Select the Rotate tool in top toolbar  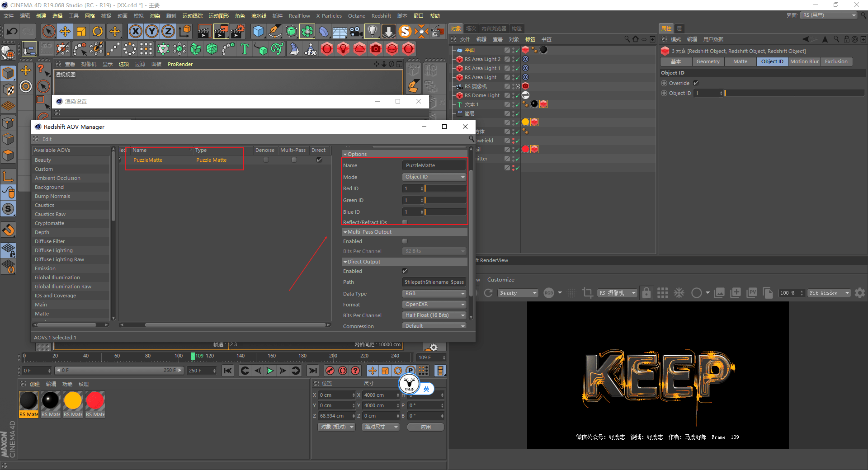98,31
